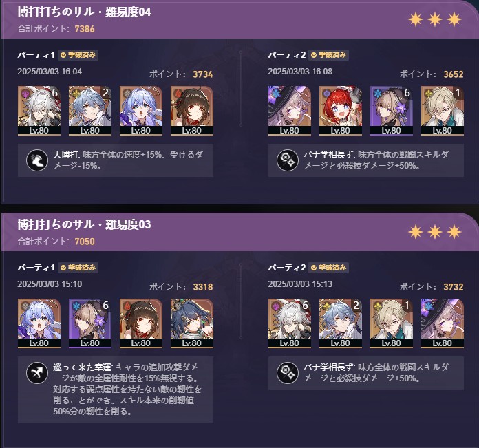Viewport: 479px width, 448px height.
Task: Select blonde character with eidolon 1 in difficulty 03 party 2
Action: [392, 323]
